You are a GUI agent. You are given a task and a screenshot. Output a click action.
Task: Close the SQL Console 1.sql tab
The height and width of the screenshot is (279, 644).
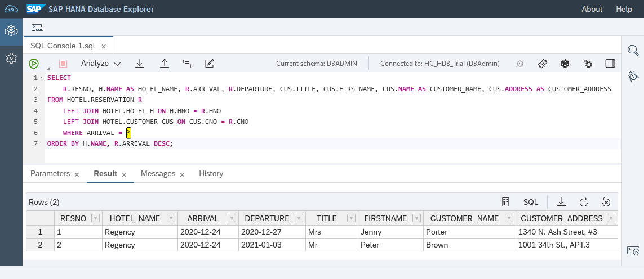pyautogui.click(x=104, y=46)
